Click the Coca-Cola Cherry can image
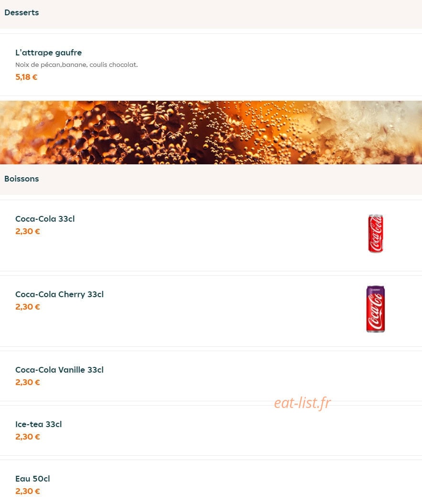422x504 pixels. (x=375, y=309)
